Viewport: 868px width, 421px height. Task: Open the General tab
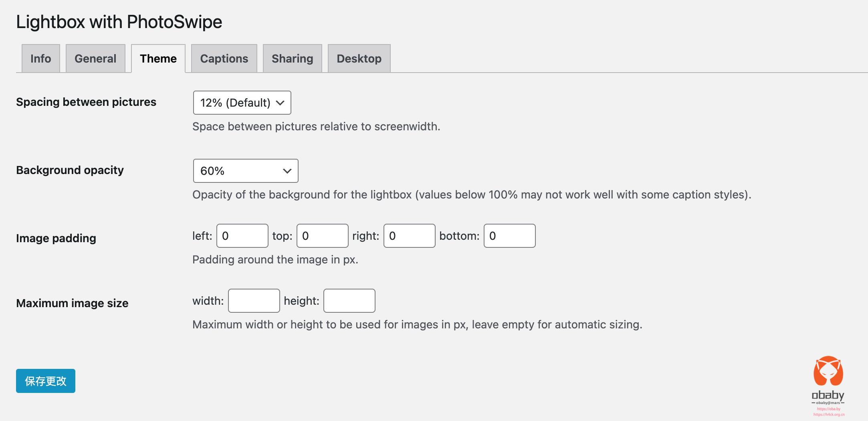(95, 59)
